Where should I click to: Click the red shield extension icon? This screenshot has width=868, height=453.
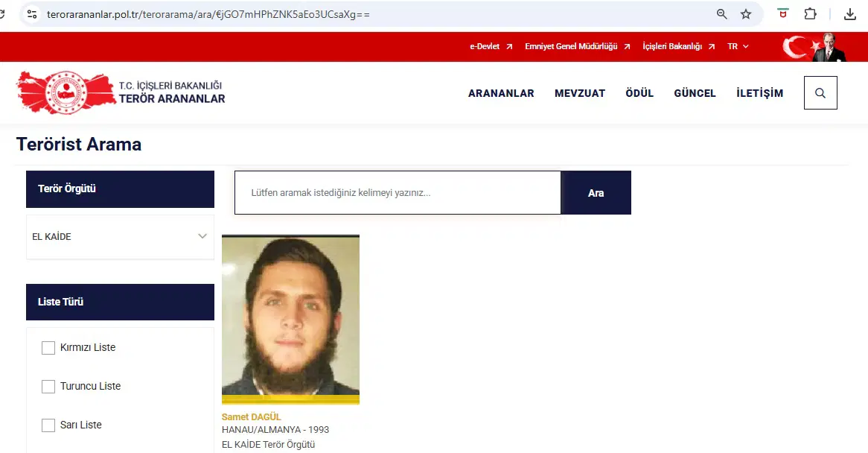[x=782, y=14]
